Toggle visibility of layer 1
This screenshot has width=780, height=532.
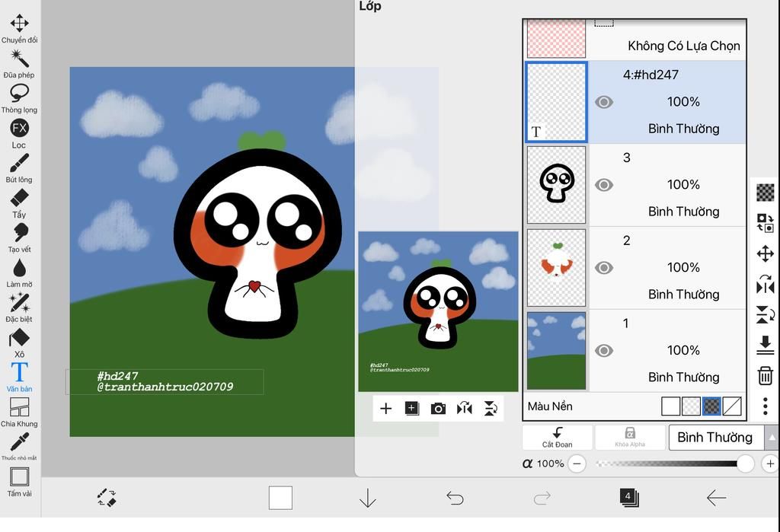click(x=604, y=351)
